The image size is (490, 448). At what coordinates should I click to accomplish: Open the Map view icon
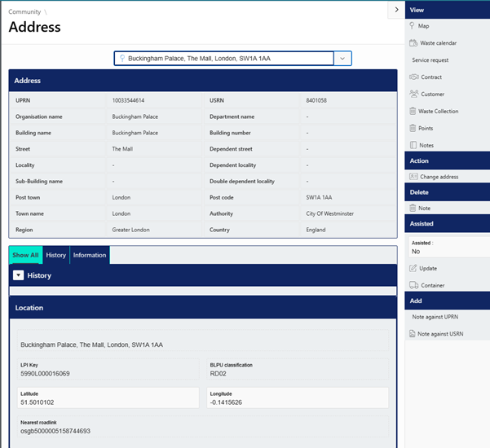[x=412, y=25]
